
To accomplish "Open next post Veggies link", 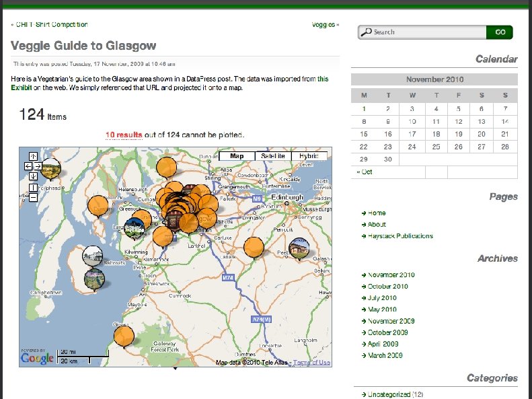I will tap(325, 25).
